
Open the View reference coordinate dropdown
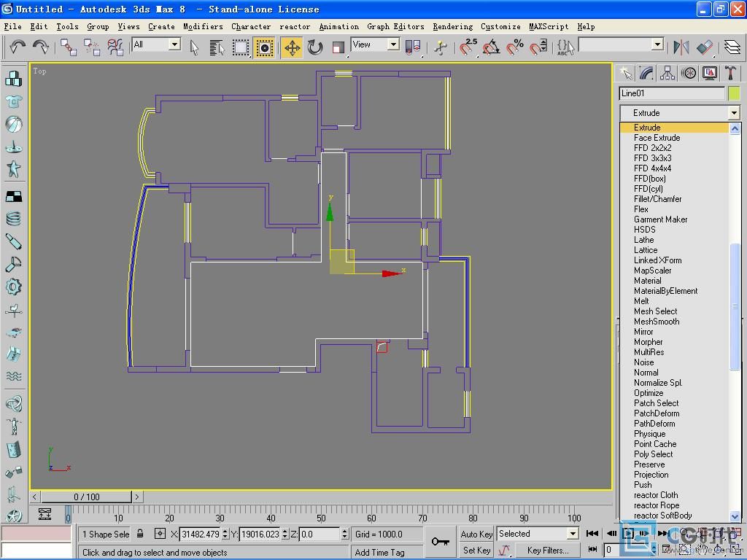click(x=393, y=44)
